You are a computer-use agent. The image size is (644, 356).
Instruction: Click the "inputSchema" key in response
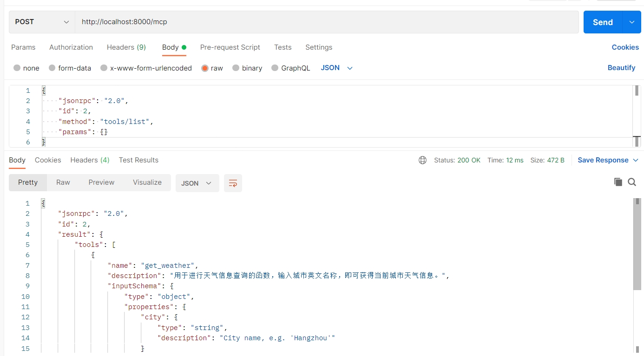[134, 286]
